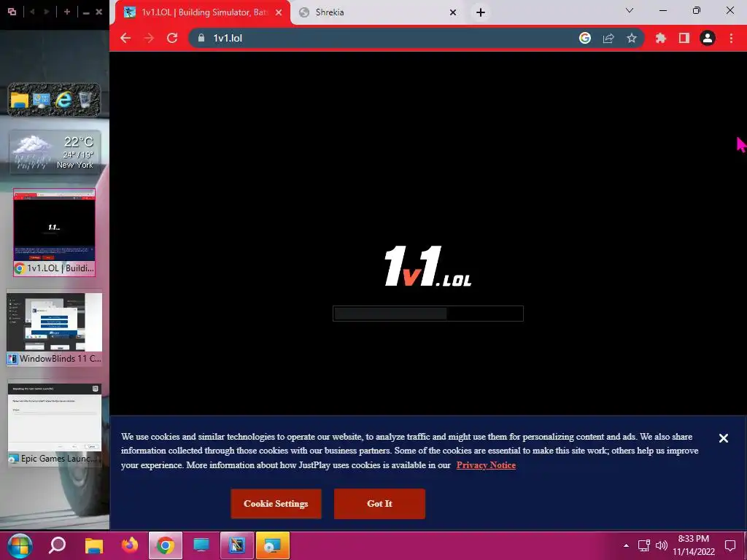747x560 pixels.
Task: Open the Windows Start orb
Action: [20, 545]
